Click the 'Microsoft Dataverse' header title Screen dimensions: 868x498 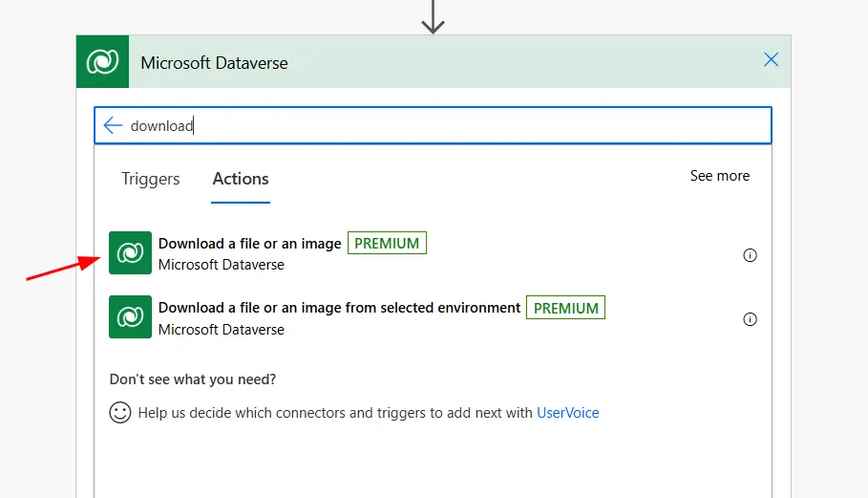(214, 62)
